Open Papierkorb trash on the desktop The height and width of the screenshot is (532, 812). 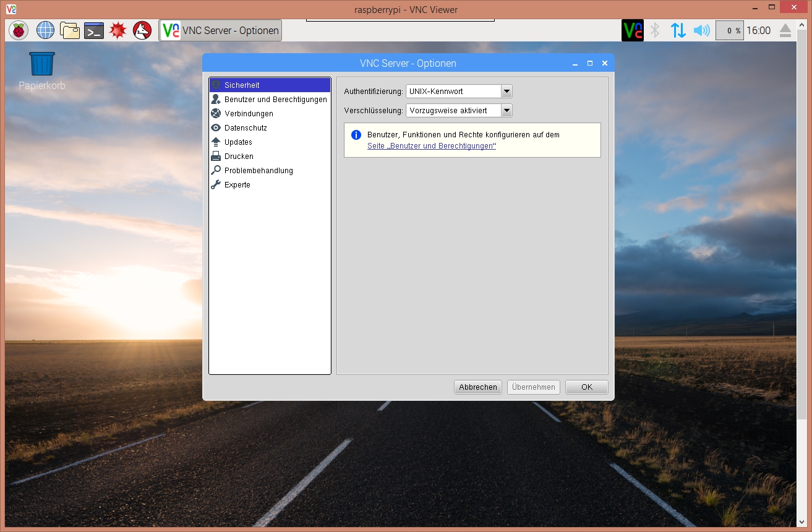(41, 64)
